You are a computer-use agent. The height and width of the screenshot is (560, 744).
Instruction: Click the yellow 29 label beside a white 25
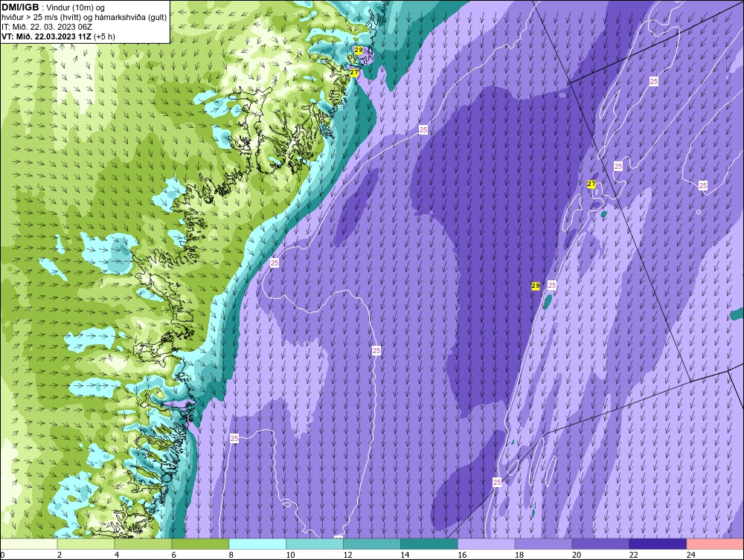pos(535,286)
